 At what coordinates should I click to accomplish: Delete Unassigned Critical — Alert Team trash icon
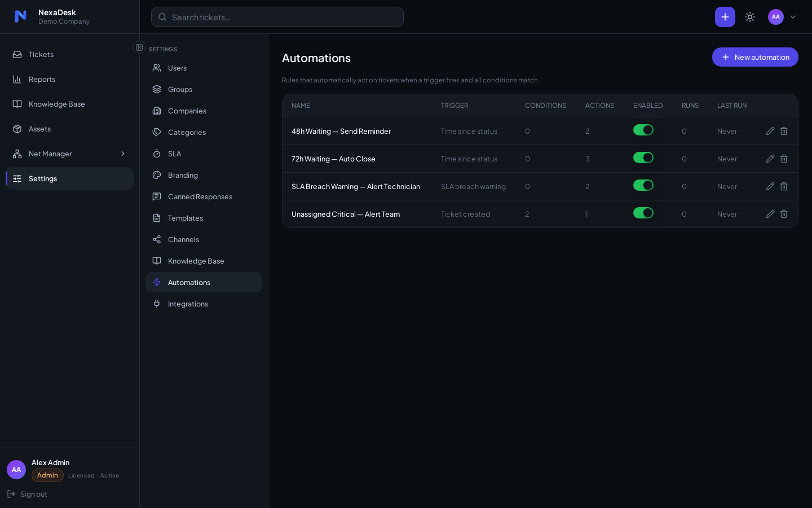[x=784, y=214]
